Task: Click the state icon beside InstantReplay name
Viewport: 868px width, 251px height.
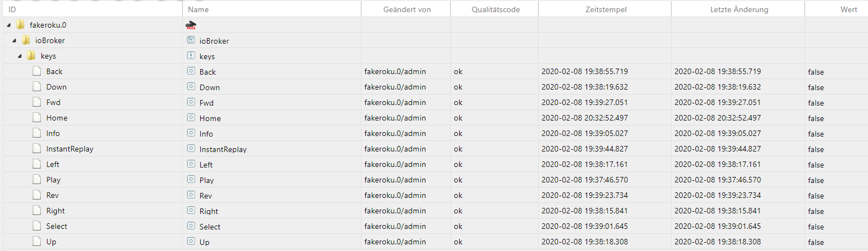Action: (x=191, y=149)
